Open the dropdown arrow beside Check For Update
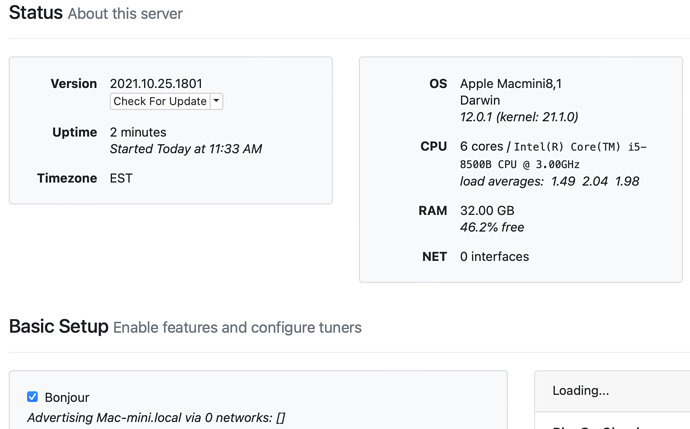The width and height of the screenshot is (690, 429). click(216, 101)
